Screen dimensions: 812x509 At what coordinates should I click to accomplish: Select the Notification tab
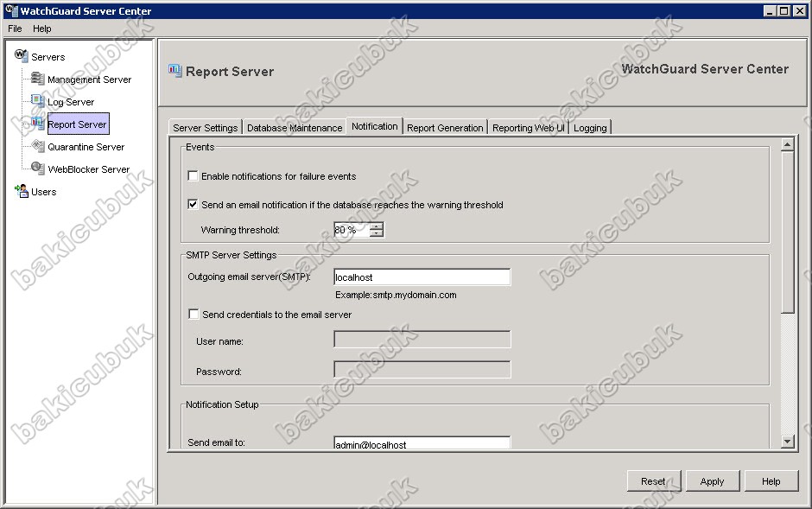click(374, 126)
